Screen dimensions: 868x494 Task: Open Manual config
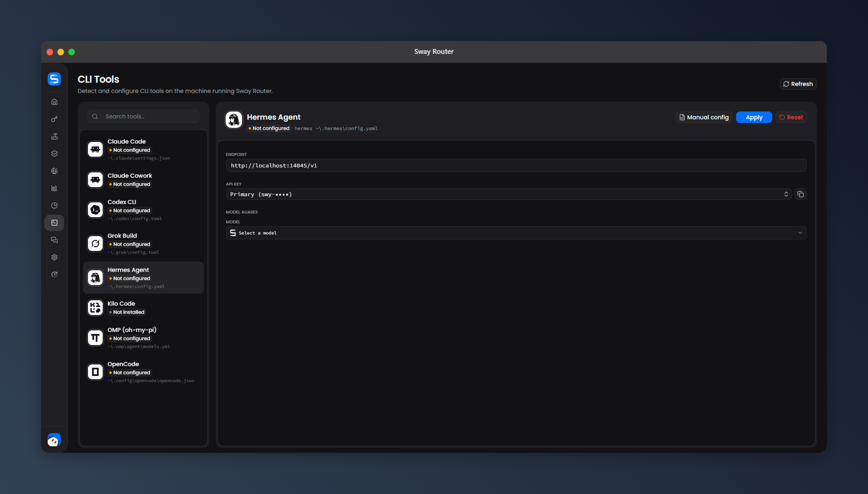(704, 117)
